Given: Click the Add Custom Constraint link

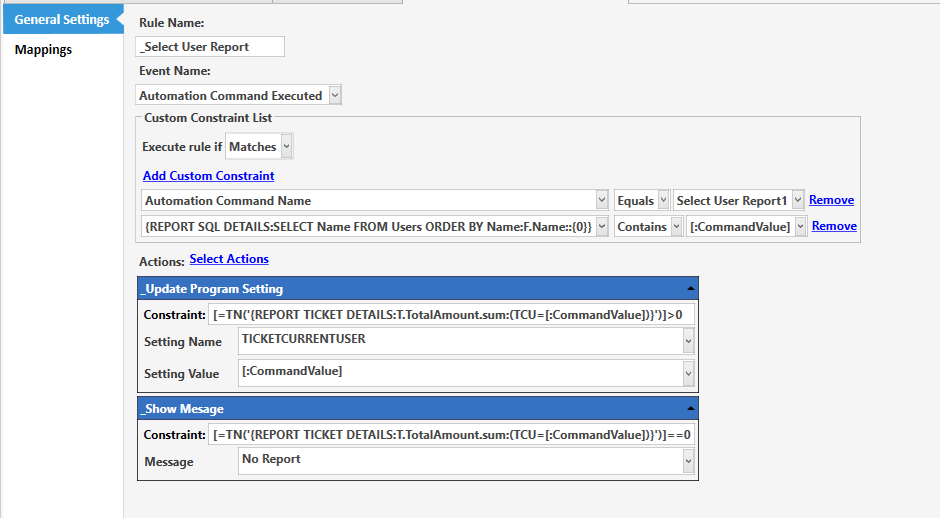Looking at the screenshot, I should click(208, 176).
